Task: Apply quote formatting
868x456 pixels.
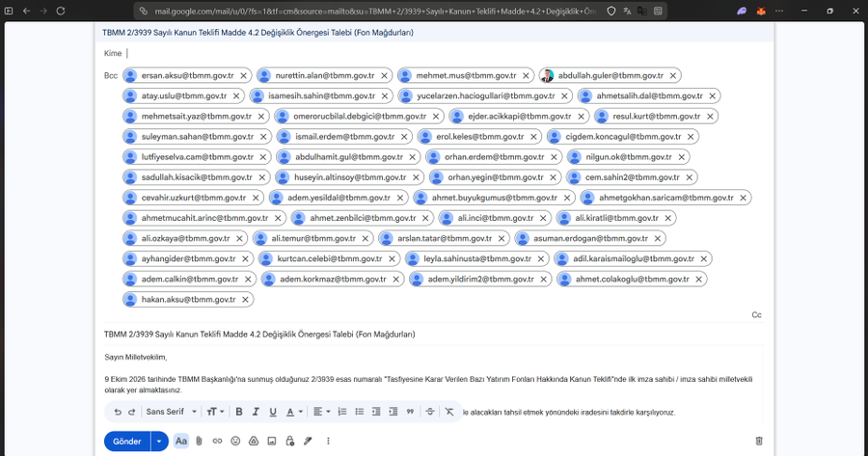Action: pos(410,412)
